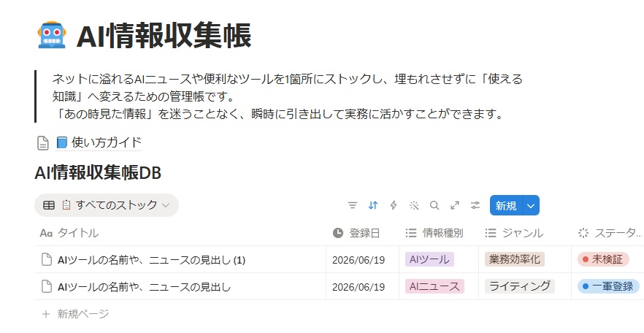
Task: Click the brown 業務効率化 tag
Action: (515, 259)
